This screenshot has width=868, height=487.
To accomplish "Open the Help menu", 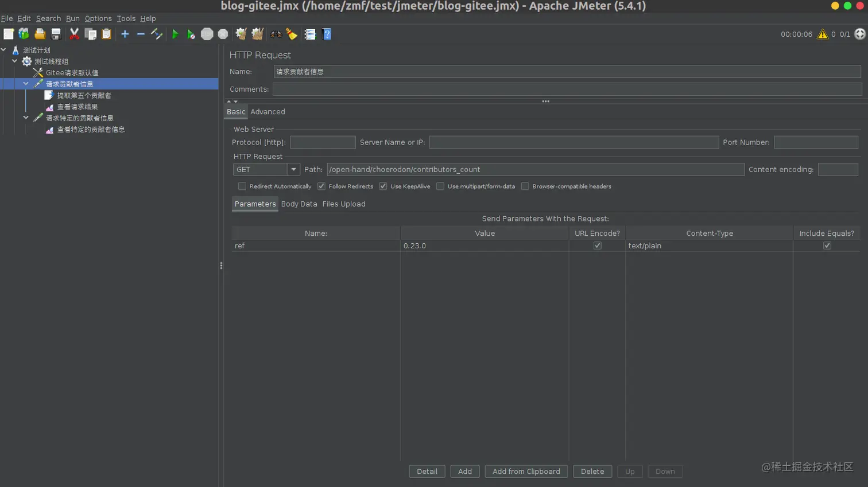I will click(148, 18).
